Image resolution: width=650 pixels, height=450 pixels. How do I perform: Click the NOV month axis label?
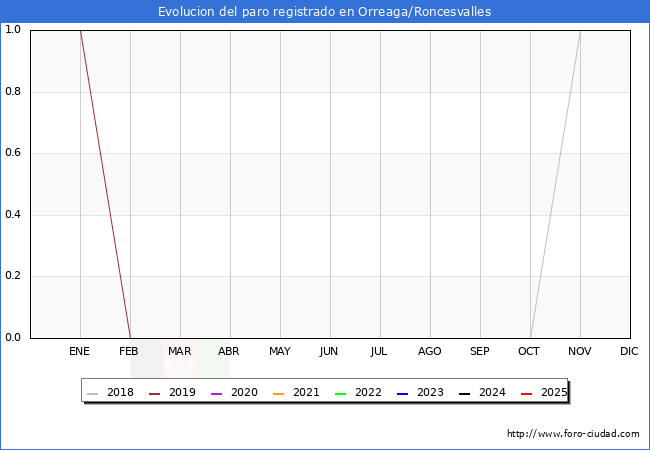pos(580,352)
